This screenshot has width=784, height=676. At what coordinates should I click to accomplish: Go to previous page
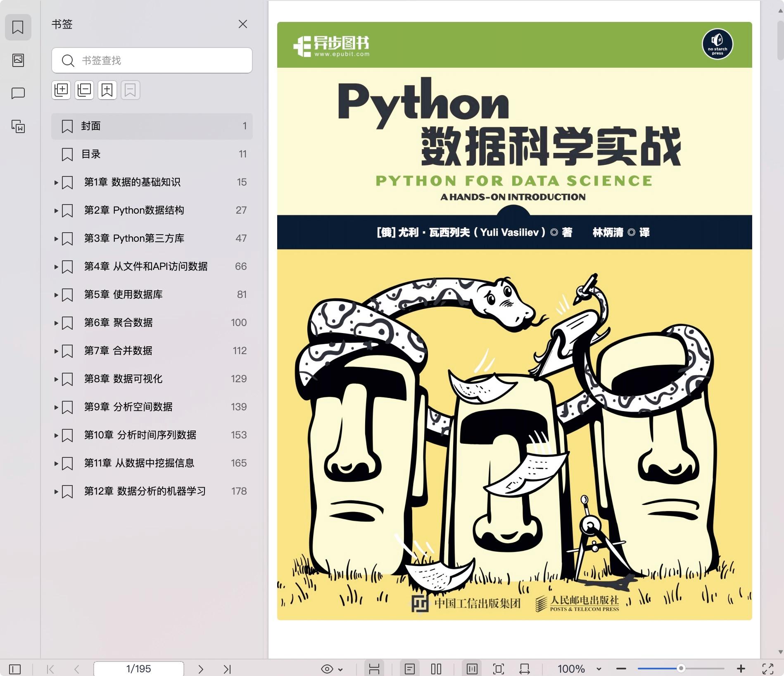tap(76, 669)
